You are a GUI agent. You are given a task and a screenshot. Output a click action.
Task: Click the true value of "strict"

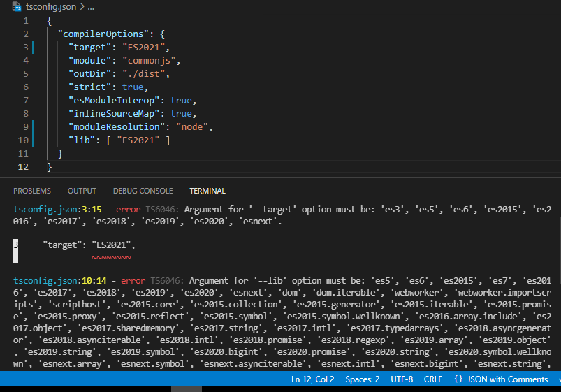(x=133, y=87)
